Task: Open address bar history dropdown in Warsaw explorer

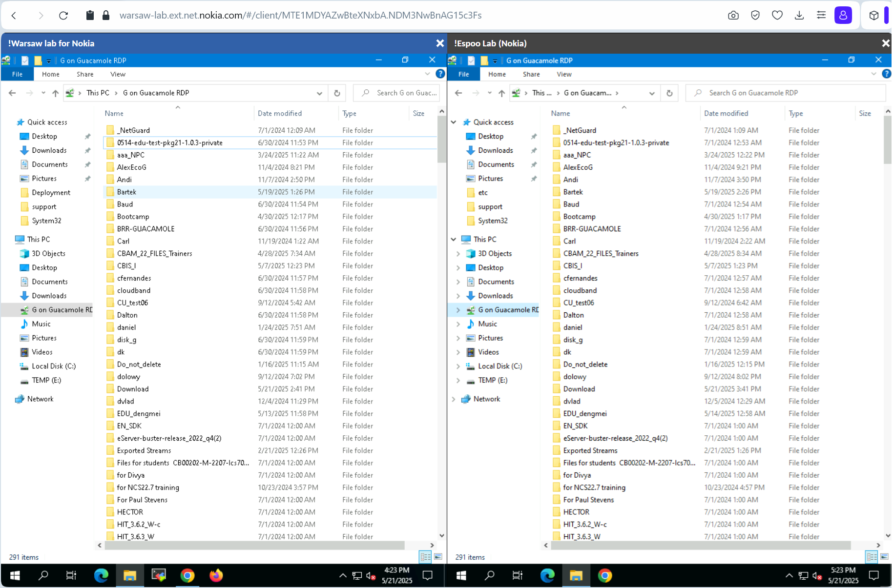Action: tap(319, 93)
